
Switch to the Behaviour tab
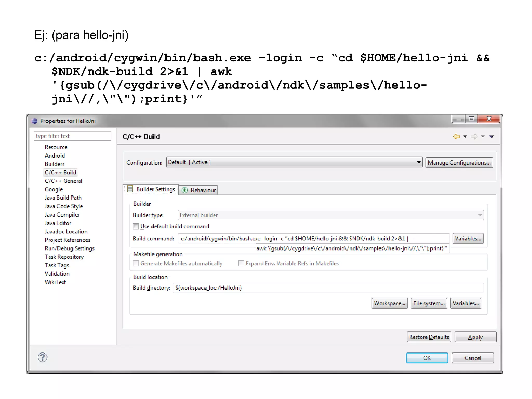(198, 190)
